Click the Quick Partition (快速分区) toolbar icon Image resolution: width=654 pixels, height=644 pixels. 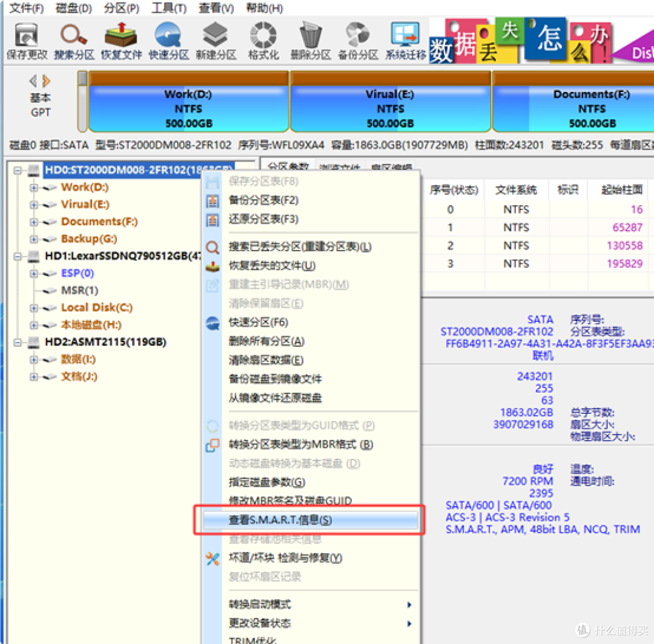point(168,41)
